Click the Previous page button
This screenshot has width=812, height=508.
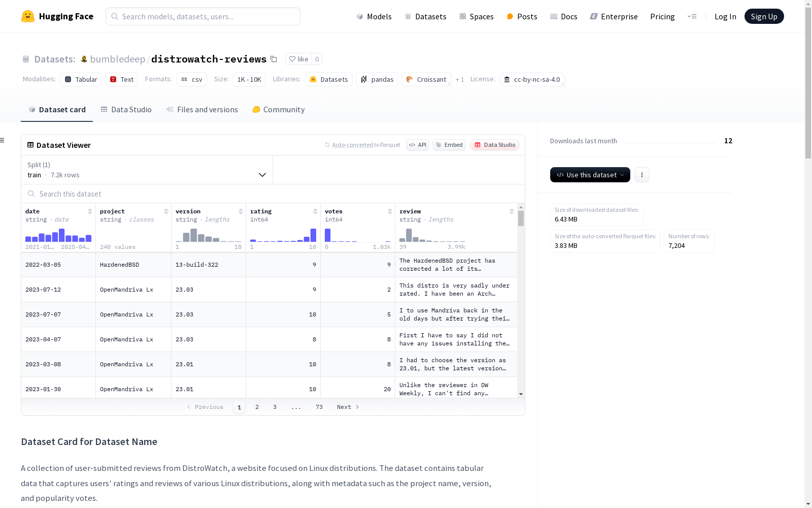205,407
